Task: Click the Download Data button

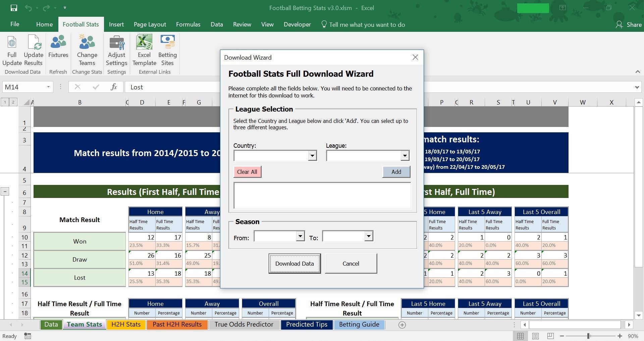Action: click(294, 263)
